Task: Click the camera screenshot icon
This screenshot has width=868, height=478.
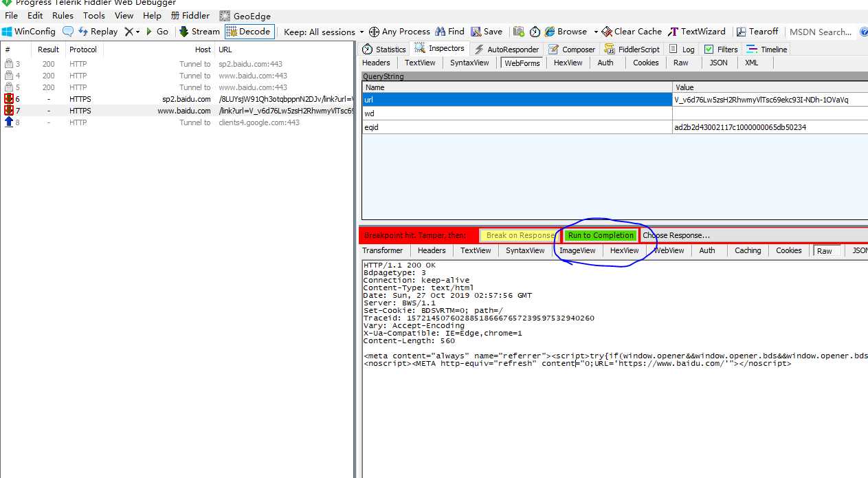Action: (x=519, y=32)
